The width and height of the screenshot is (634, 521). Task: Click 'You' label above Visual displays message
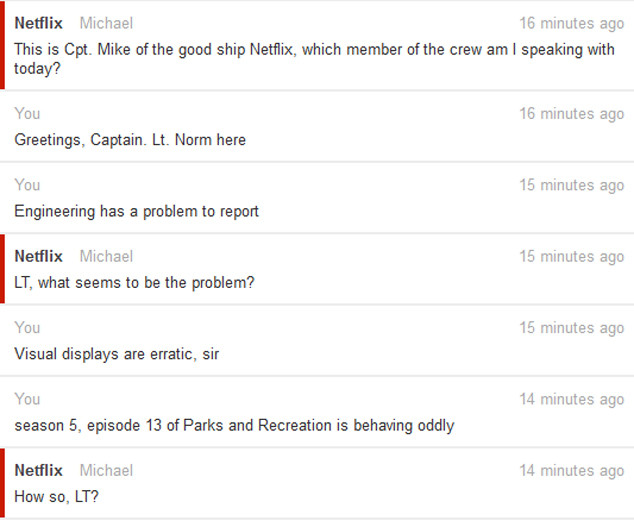[x=27, y=328]
